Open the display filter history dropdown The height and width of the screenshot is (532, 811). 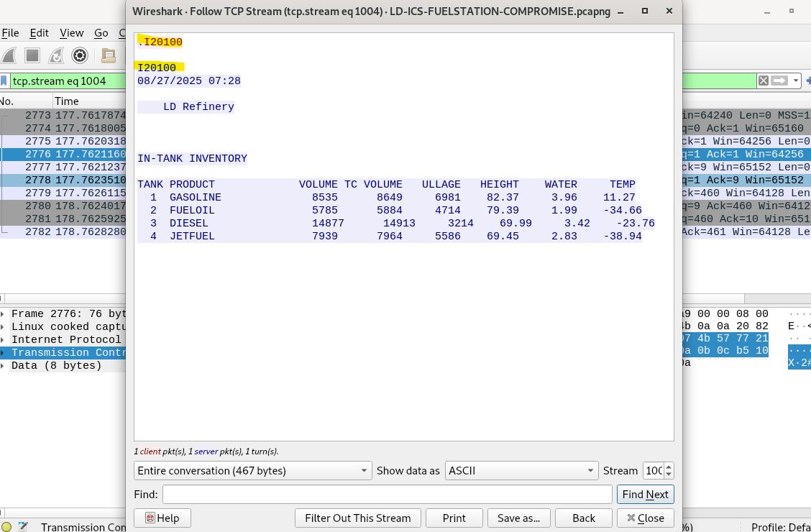pos(796,81)
